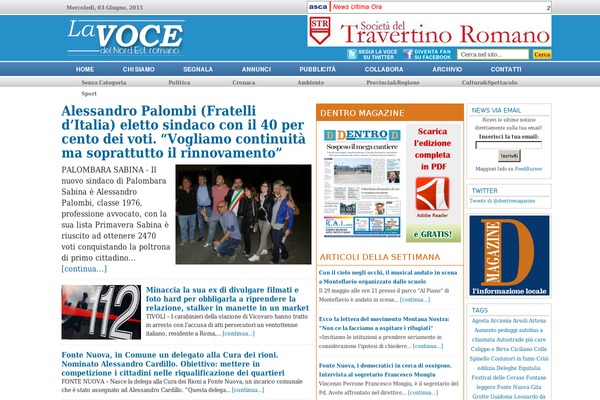Open the Dentro magazine front page thumbnail
600x400 pixels.
362,183
